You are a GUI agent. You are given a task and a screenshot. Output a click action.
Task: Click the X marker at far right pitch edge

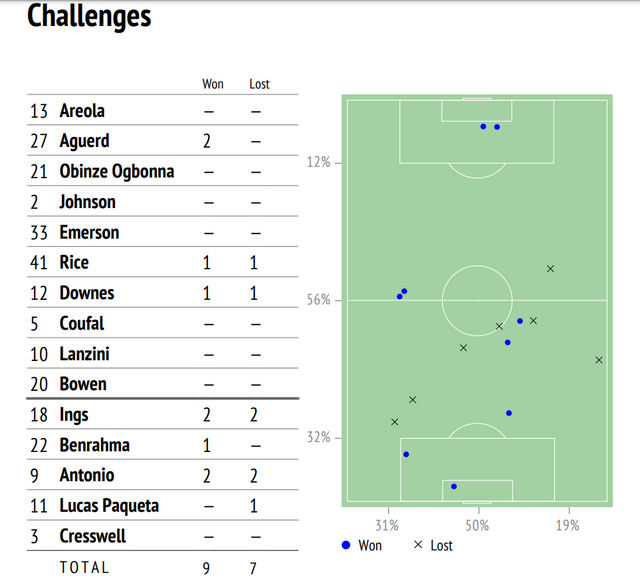point(599,360)
